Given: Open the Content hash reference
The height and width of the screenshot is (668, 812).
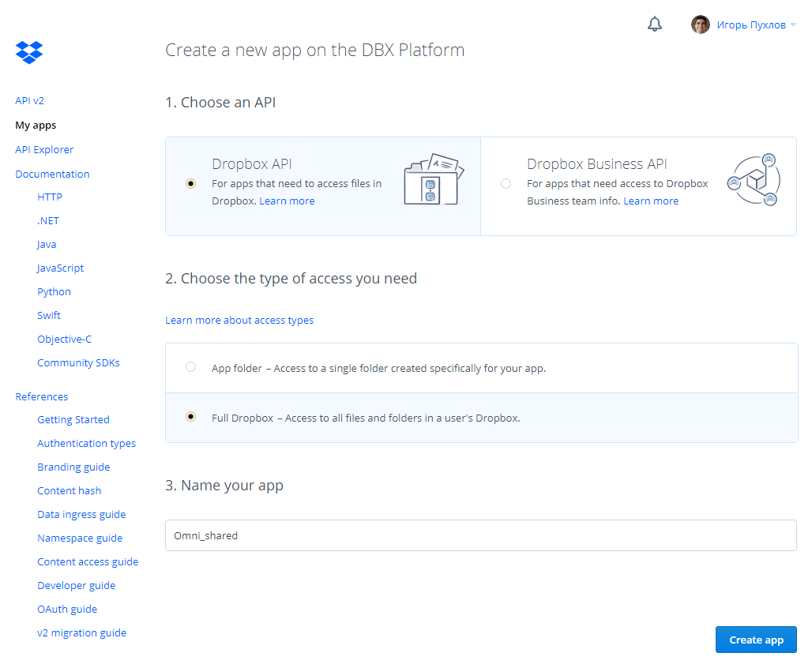Looking at the screenshot, I should click(69, 491).
